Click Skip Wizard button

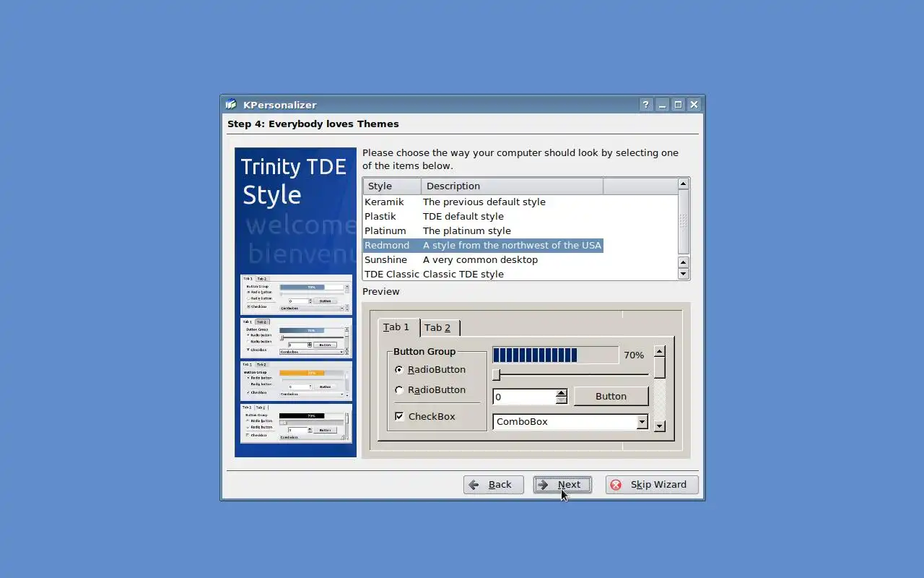coord(652,485)
